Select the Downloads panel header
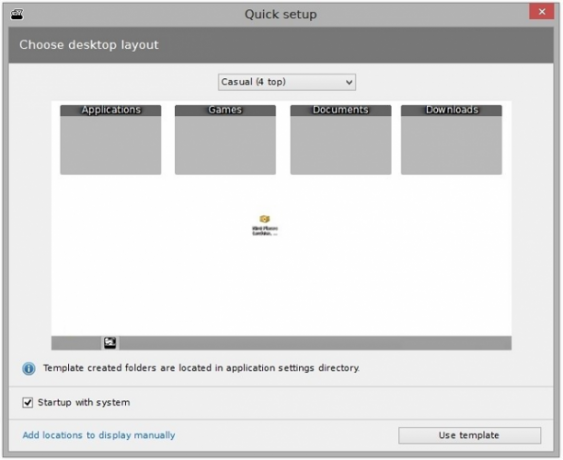This screenshot has height=460, width=563. pyautogui.click(x=451, y=110)
